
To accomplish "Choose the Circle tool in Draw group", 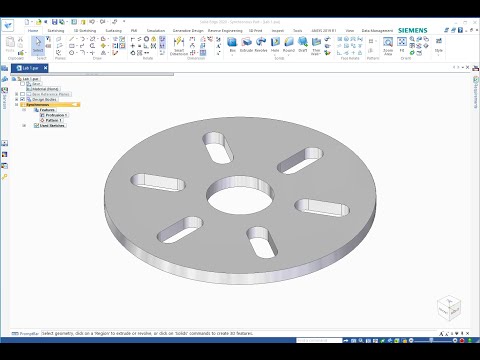I will (x=72, y=53).
